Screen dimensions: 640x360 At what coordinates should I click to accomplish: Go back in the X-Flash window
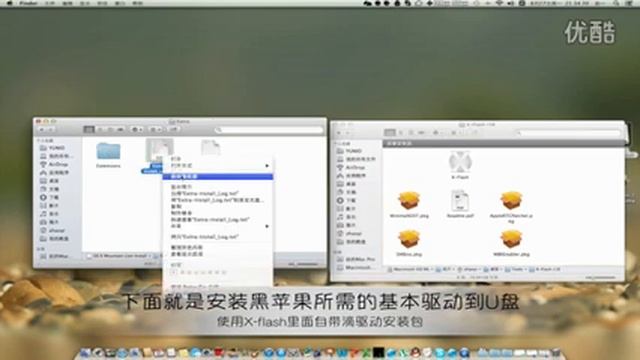(x=339, y=133)
